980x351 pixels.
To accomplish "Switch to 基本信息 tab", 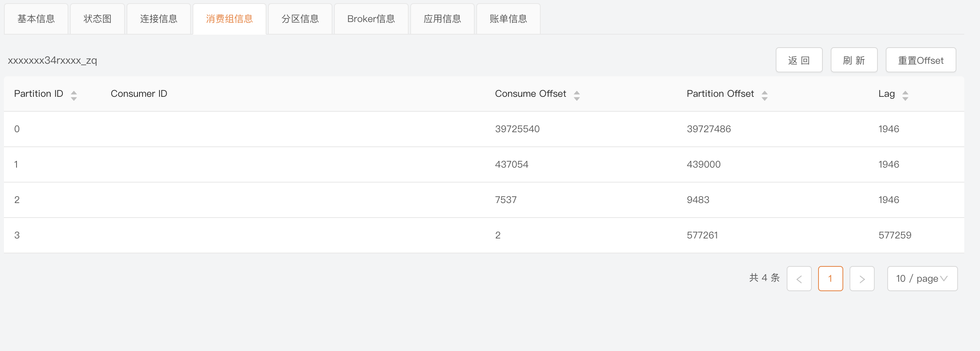I will (36, 19).
